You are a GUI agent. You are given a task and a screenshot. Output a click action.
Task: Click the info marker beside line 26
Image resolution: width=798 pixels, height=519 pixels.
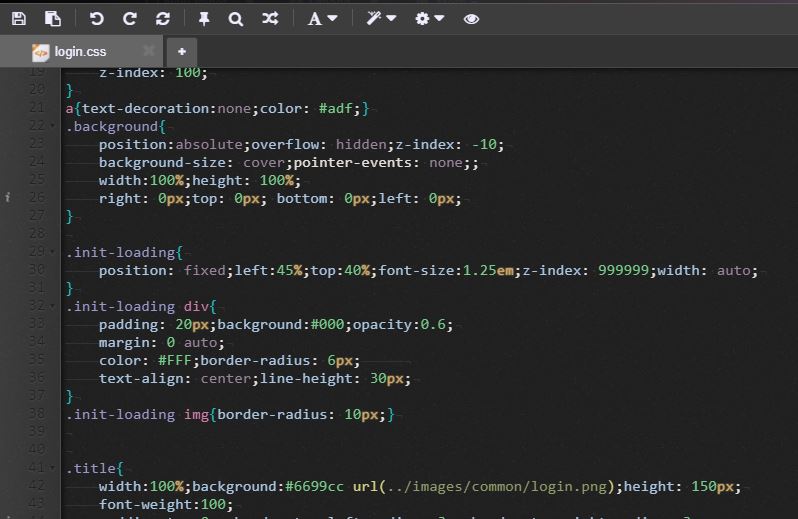click(x=8, y=198)
